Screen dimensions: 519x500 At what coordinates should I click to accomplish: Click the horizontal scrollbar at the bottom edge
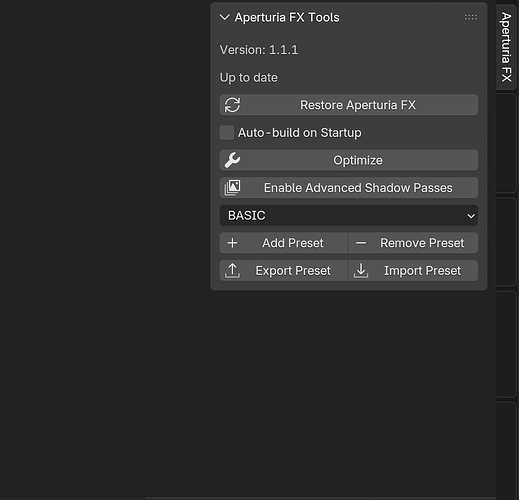click(321, 498)
